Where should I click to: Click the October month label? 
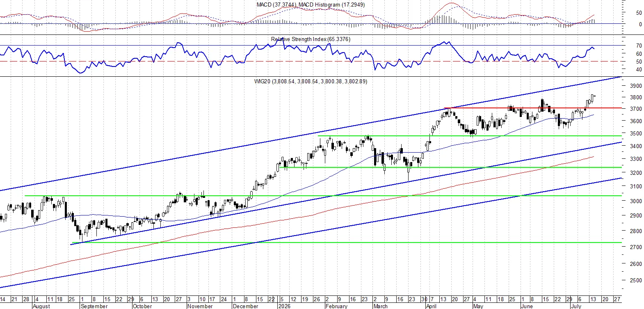point(142,306)
